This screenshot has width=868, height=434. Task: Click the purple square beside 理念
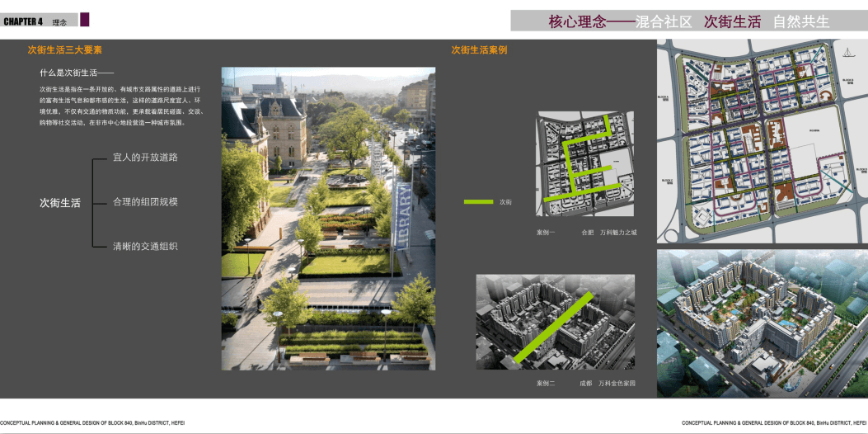[85, 20]
